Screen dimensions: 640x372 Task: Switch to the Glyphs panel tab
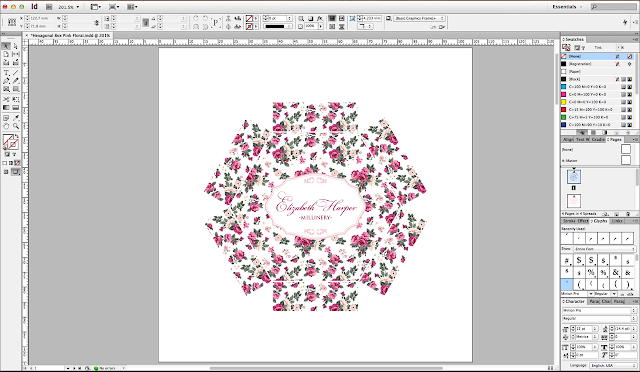pos(599,221)
